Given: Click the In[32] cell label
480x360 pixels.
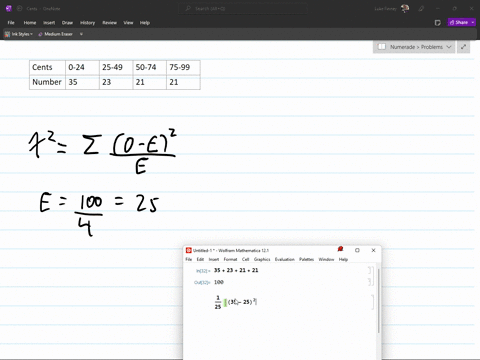Looking at the screenshot, I should click(x=203, y=271).
